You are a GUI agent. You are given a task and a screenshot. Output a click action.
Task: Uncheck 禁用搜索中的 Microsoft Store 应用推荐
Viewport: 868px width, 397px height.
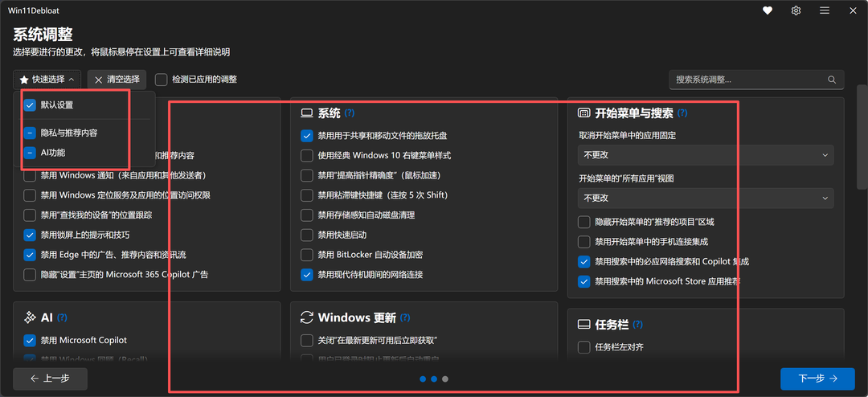tap(584, 281)
